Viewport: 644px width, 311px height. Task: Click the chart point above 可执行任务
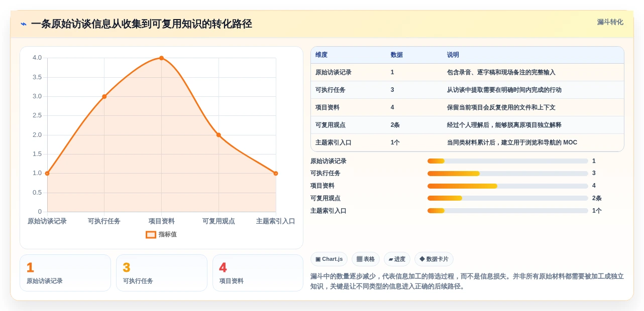coord(104,96)
